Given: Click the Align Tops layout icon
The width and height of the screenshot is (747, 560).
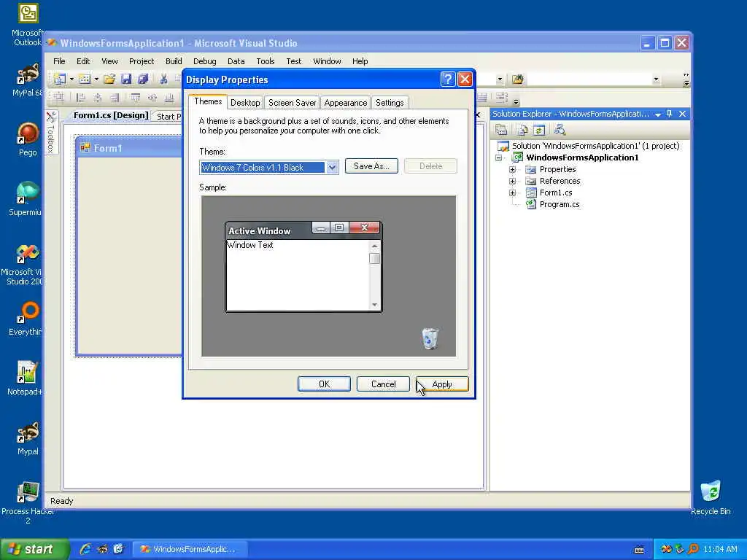Looking at the screenshot, I should click(x=135, y=98).
